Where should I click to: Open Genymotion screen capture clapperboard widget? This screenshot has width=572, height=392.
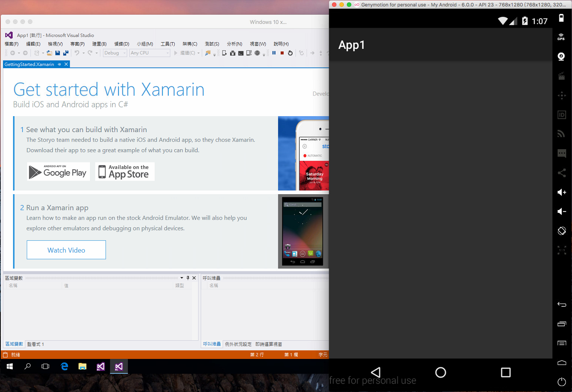(x=561, y=76)
